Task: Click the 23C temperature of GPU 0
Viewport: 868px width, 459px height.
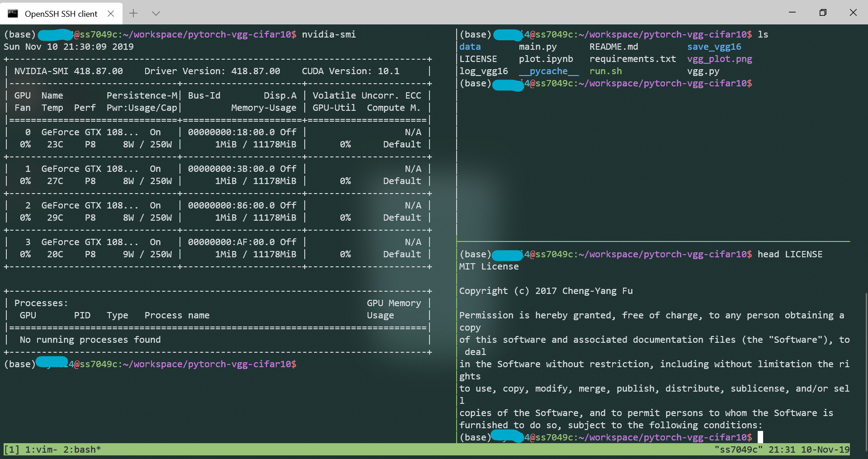Action: pyautogui.click(x=55, y=144)
